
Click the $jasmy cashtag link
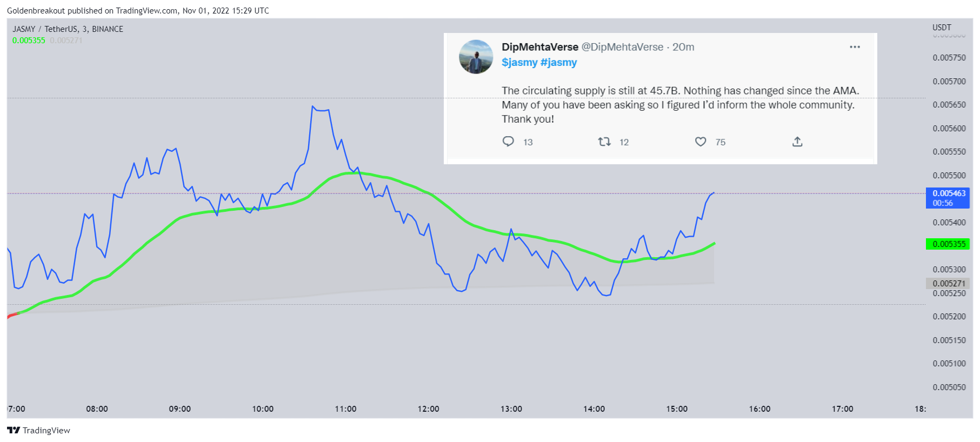[x=519, y=62]
